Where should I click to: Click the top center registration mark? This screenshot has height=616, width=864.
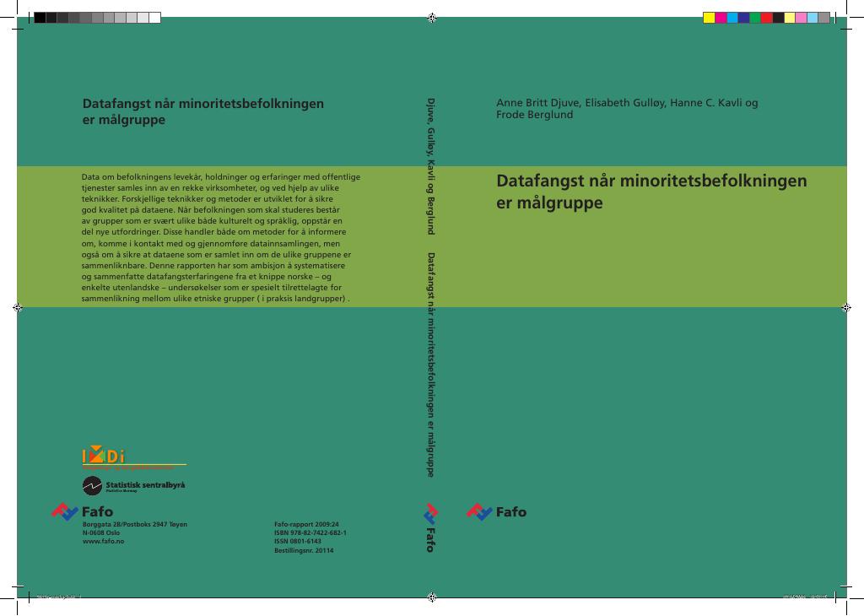coord(432,18)
